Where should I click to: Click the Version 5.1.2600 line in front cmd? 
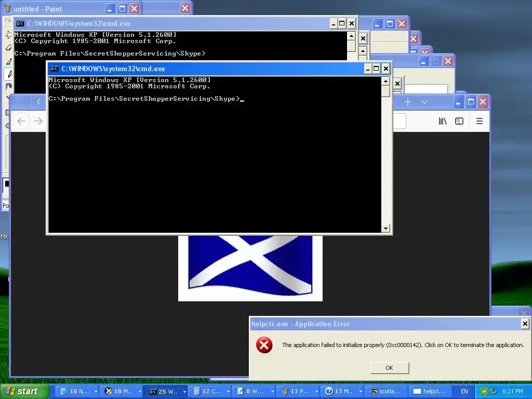point(129,80)
